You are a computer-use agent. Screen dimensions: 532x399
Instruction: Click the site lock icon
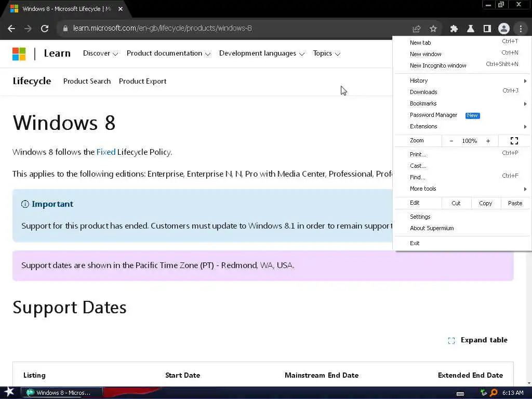point(65,29)
